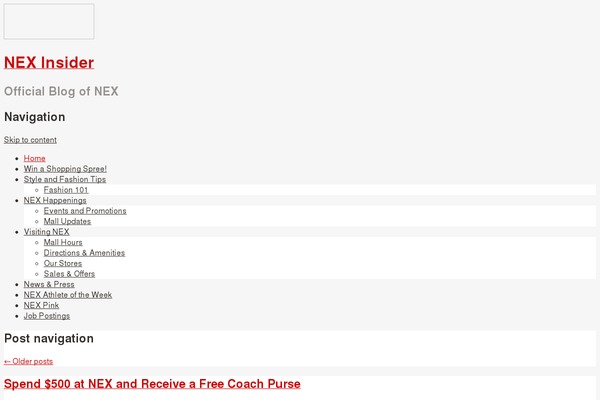Open the NEX Insider site title
600x400 pixels.
[49, 62]
